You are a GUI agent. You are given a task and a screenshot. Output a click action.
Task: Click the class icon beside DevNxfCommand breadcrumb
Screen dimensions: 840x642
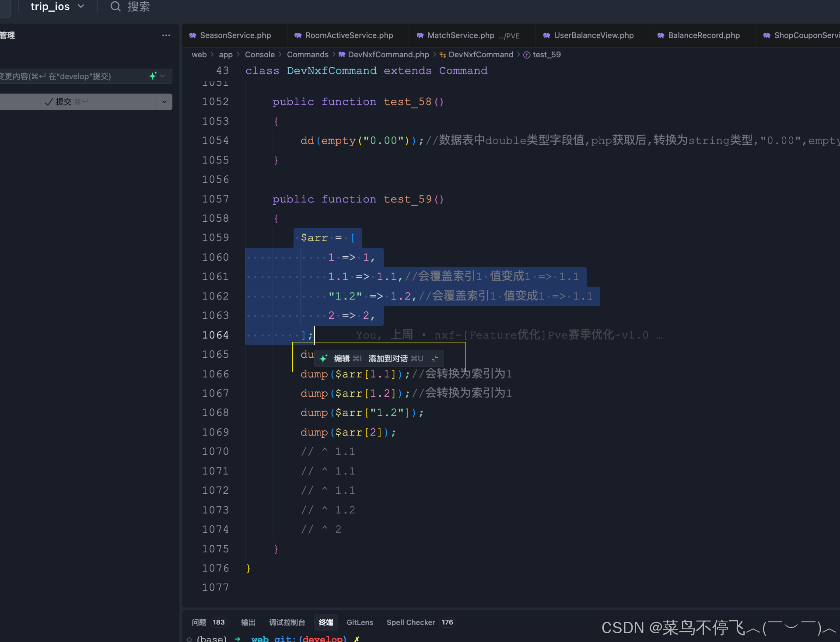(x=443, y=55)
